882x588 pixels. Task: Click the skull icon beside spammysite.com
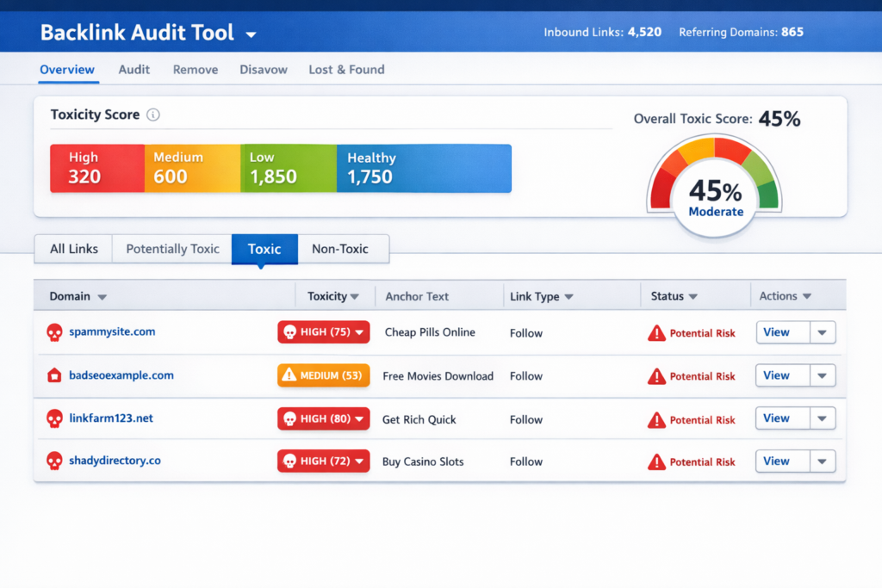[53, 332]
